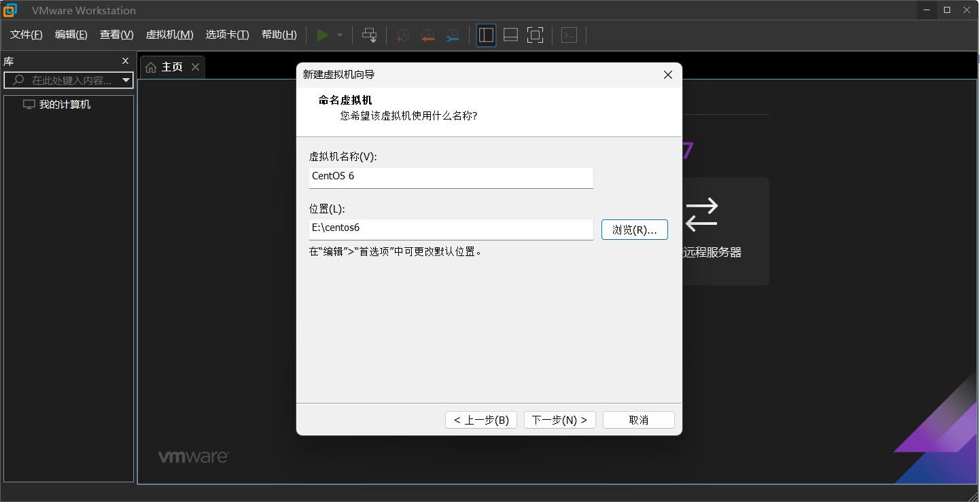The image size is (980, 502).
Task: Toggle the library sidebar view icon
Action: click(486, 35)
